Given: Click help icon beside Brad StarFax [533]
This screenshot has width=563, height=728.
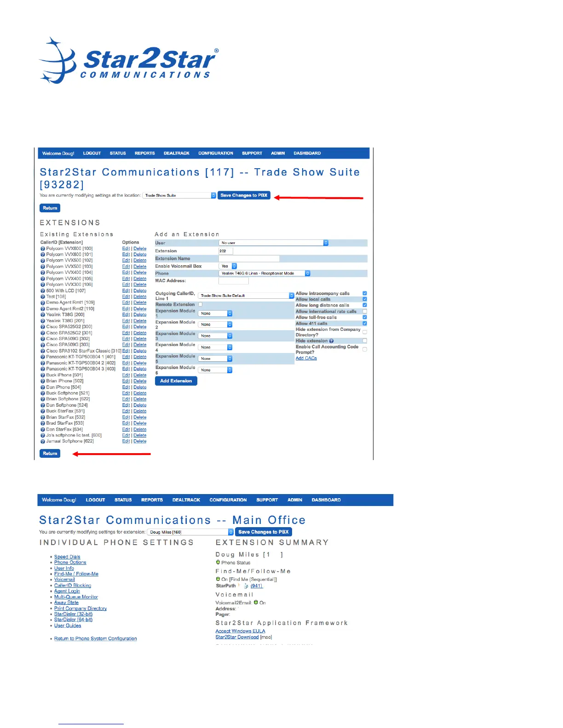Looking at the screenshot, I should pyautogui.click(x=43, y=423).
